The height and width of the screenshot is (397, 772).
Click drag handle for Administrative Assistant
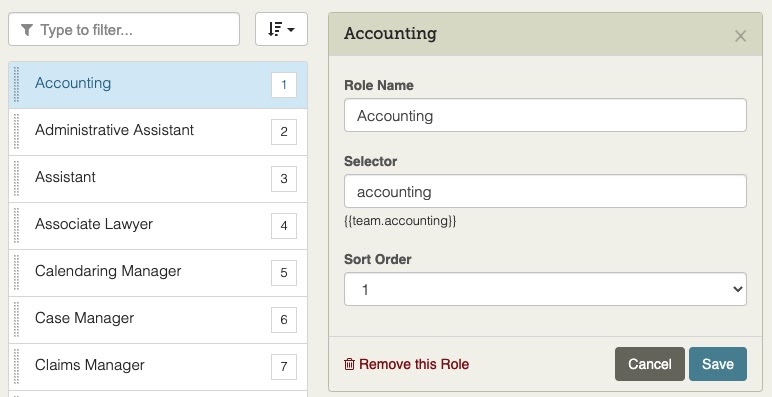coord(16,132)
